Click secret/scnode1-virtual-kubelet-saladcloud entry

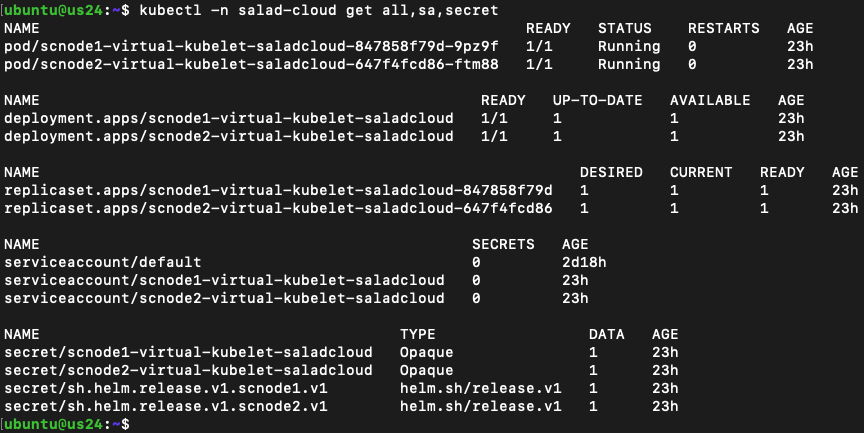(x=188, y=353)
